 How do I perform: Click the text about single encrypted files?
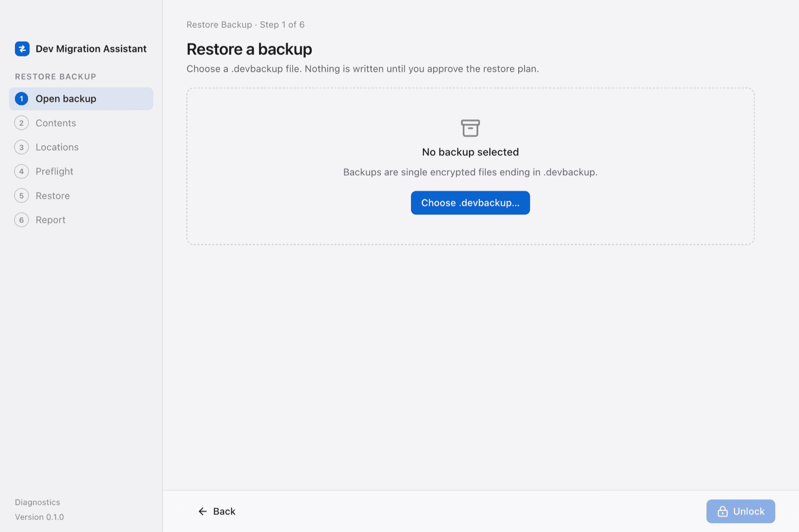tap(470, 172)
